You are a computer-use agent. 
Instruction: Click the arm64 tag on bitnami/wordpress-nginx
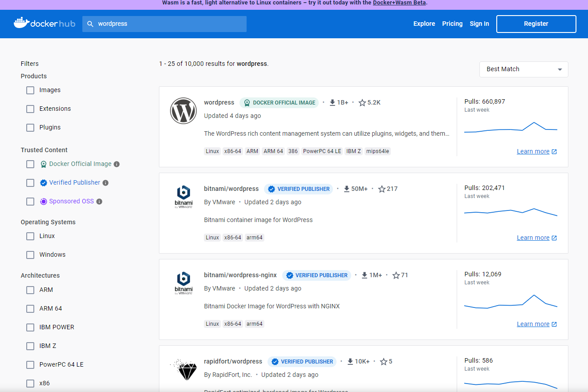[255, 324]
